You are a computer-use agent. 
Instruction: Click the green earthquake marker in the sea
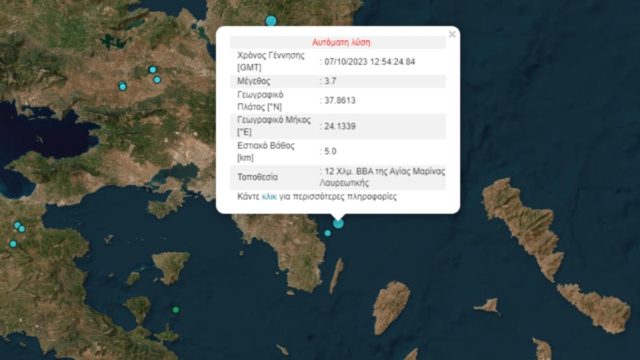coord(176,310)
